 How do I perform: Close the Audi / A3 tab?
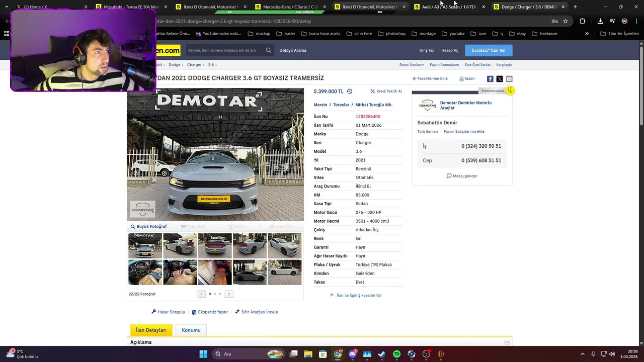tap(484, 7)
